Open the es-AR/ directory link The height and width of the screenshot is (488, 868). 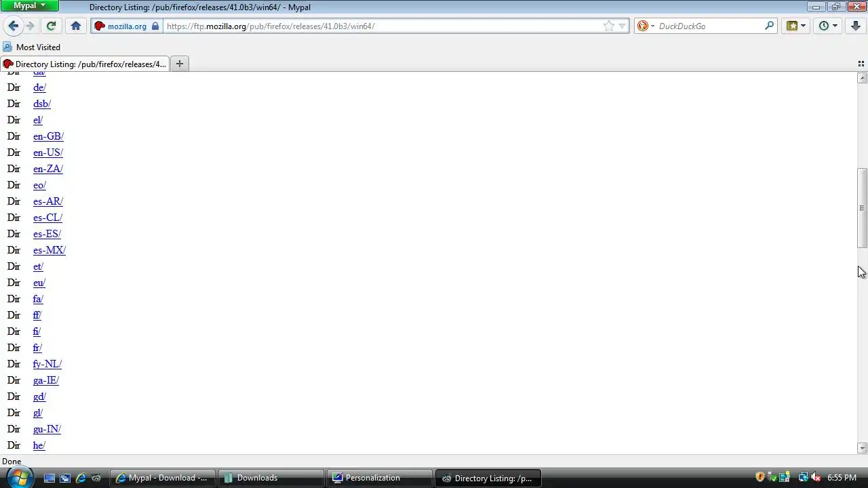click(x=48, y=201)
